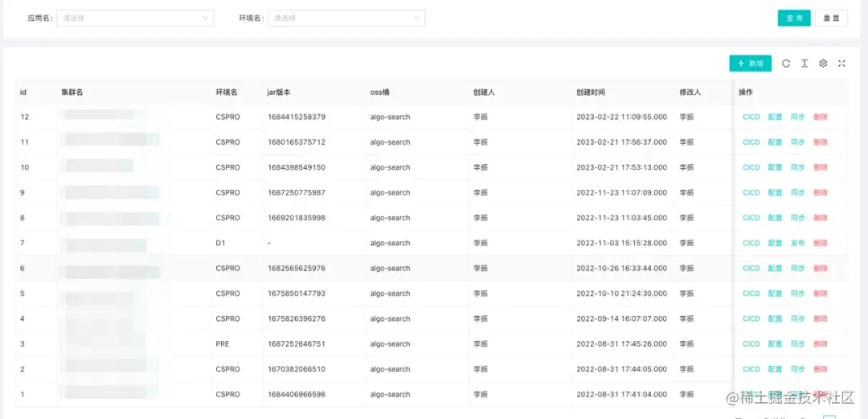Click CICD link in row id 11
868x419 pixels.
751,142
